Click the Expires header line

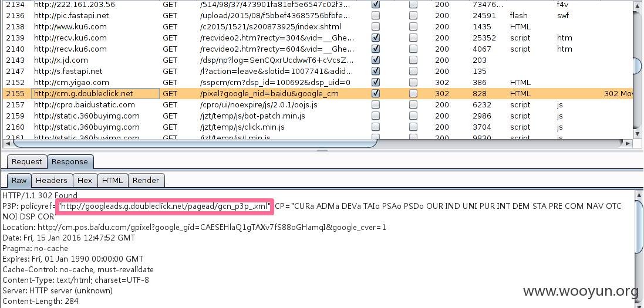point(73,259)
